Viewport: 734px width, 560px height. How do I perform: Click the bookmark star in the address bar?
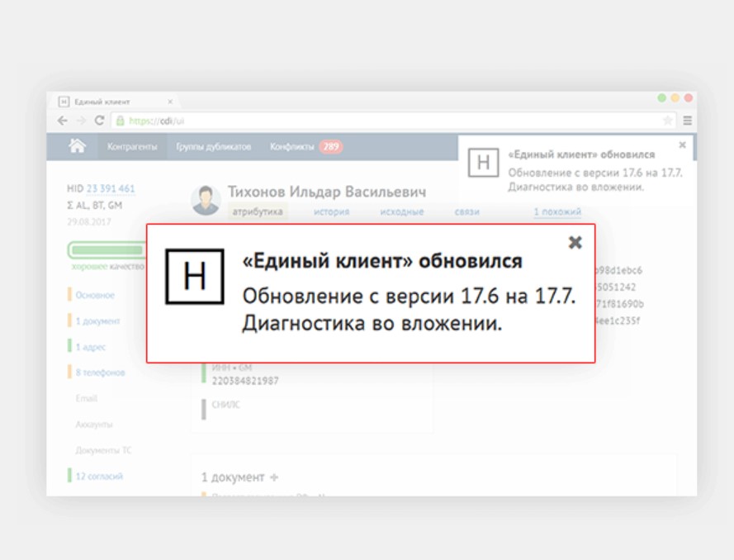click(x=668, y=120)
